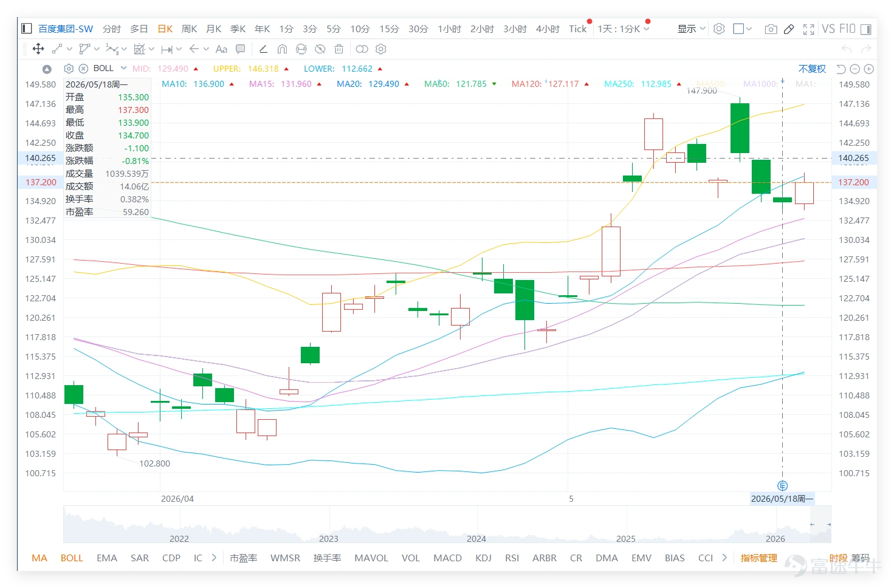Open 指标管理 indicator management
Image resolution: width=894 pixels, height=588 pixels.
tap(759, 558)
